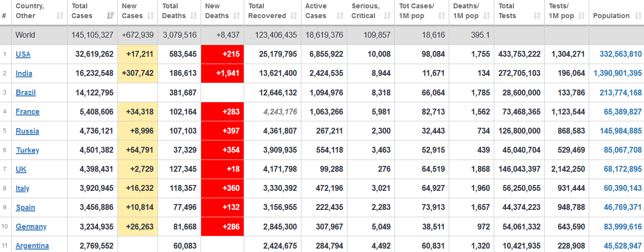Select India new cases +307,742 cell

[138, 73]
